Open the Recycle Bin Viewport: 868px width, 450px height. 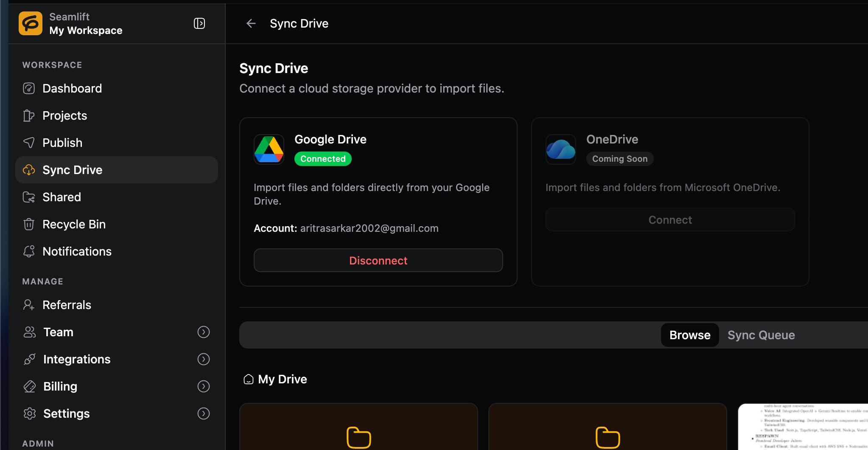(117, 224)
